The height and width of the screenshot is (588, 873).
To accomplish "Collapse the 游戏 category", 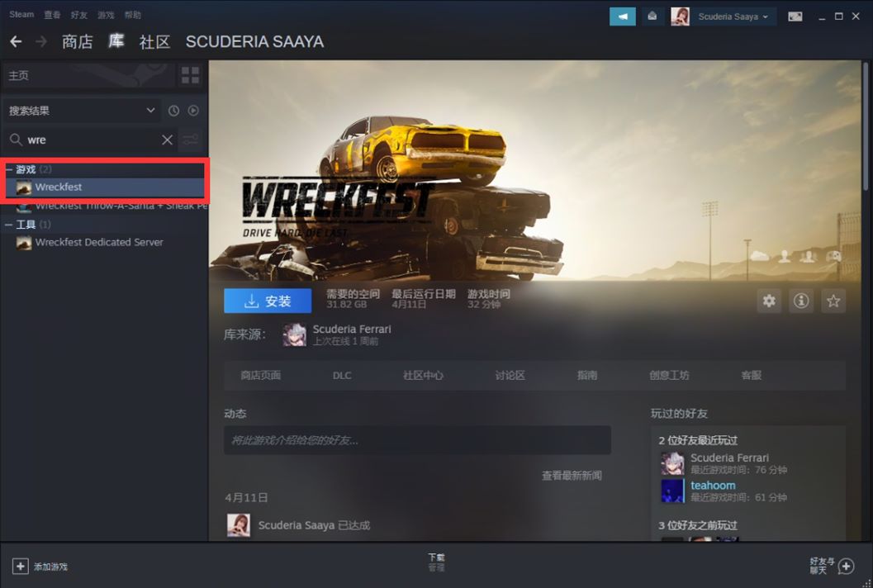I will 9,169.
